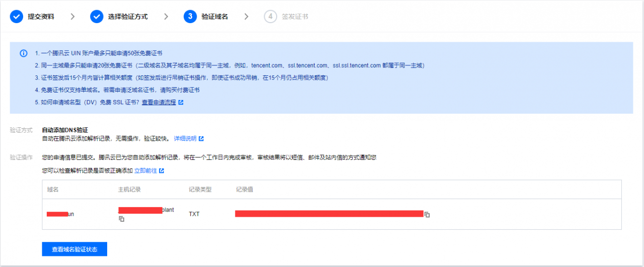
Task: Click the arrow after 选择验证方式 step
Action: (166, 17)
